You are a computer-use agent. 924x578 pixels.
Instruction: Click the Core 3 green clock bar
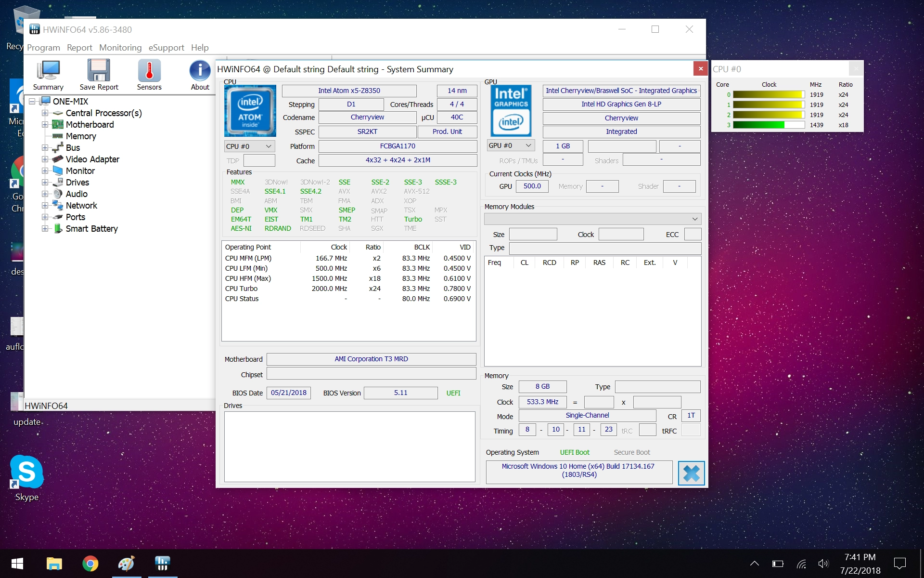pyautogui.click(x=769, y=125)
